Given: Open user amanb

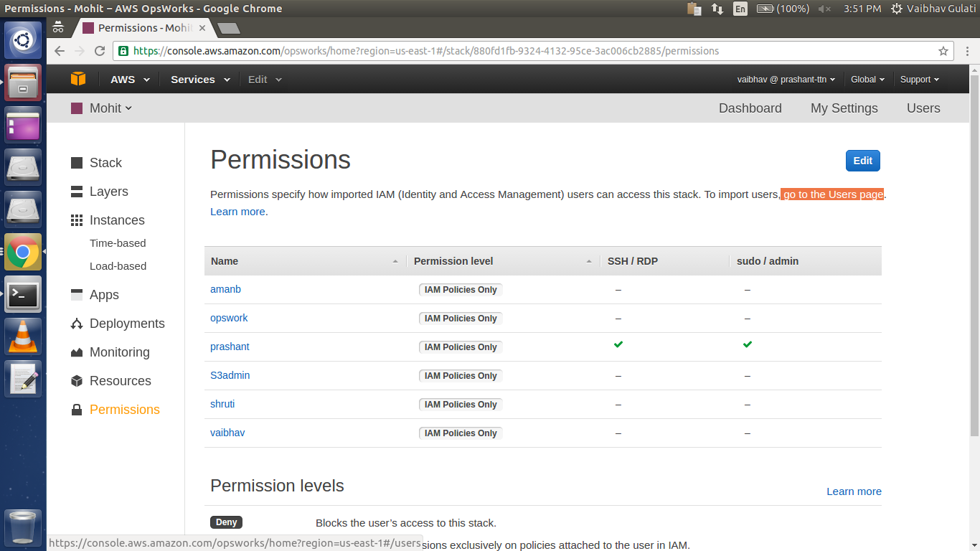Looking at the screenshot, I should [x=225, y=289].
